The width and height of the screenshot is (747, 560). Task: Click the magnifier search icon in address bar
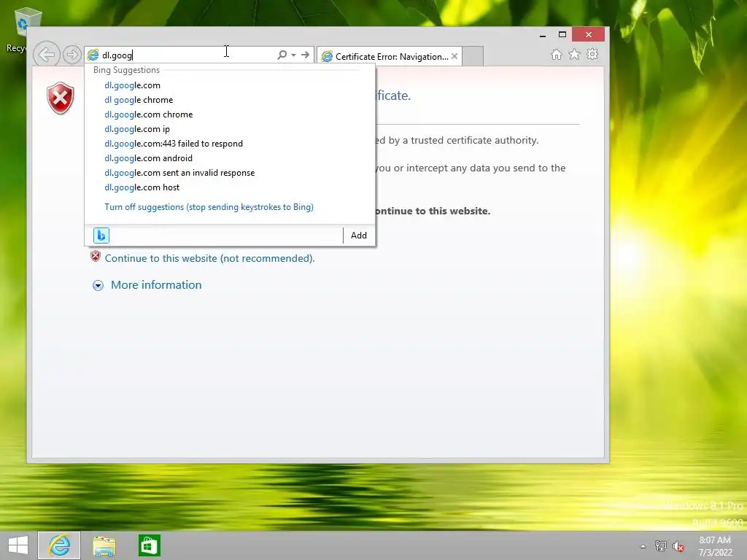pos(282,55)
